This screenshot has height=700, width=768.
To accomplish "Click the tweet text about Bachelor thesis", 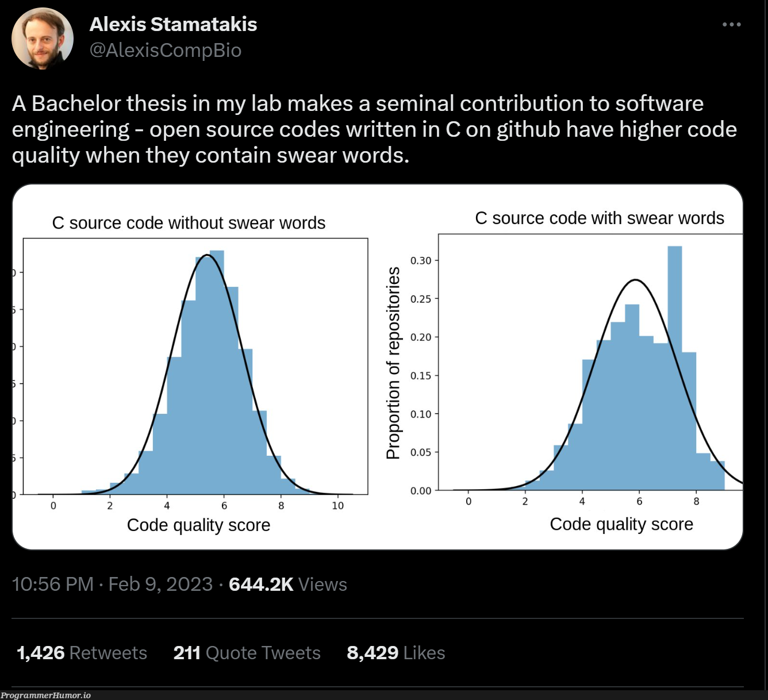I will 374,129.
